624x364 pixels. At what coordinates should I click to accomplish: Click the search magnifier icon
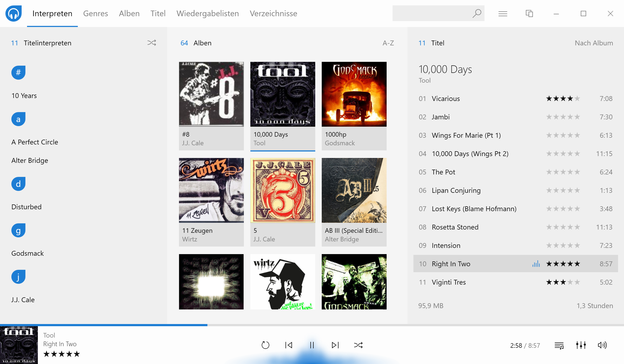click(x=477, y=13)
